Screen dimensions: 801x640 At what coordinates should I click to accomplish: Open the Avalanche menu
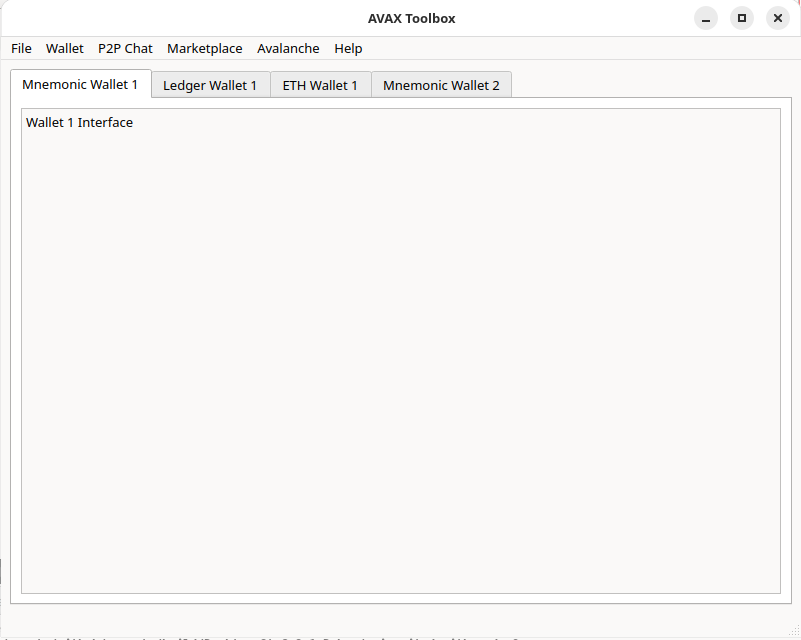click(x=288, y=49)
